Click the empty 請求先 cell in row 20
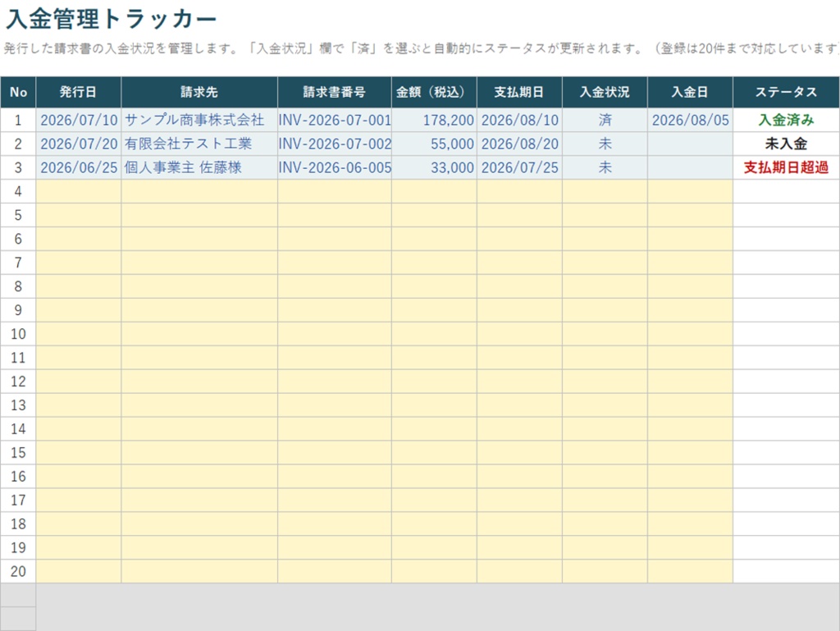The image size is (840, 631). (199, 572)
